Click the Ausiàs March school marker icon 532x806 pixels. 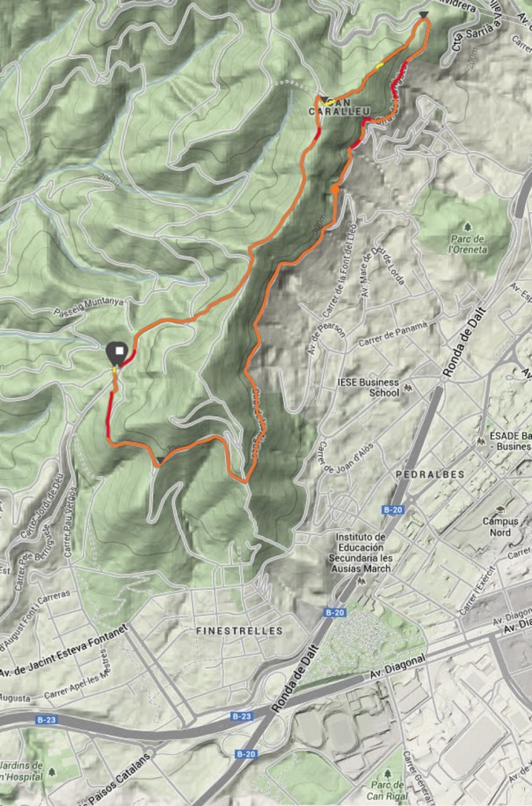(361, 580)
